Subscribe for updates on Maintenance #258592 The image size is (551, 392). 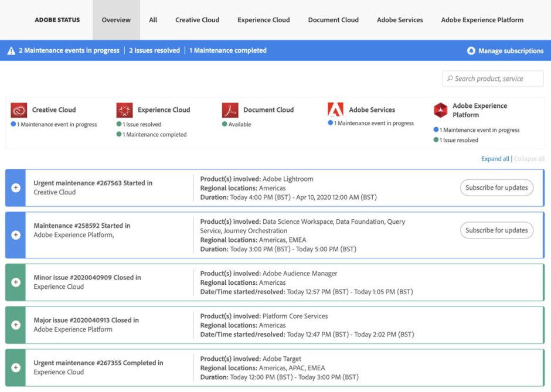point(496,230)
